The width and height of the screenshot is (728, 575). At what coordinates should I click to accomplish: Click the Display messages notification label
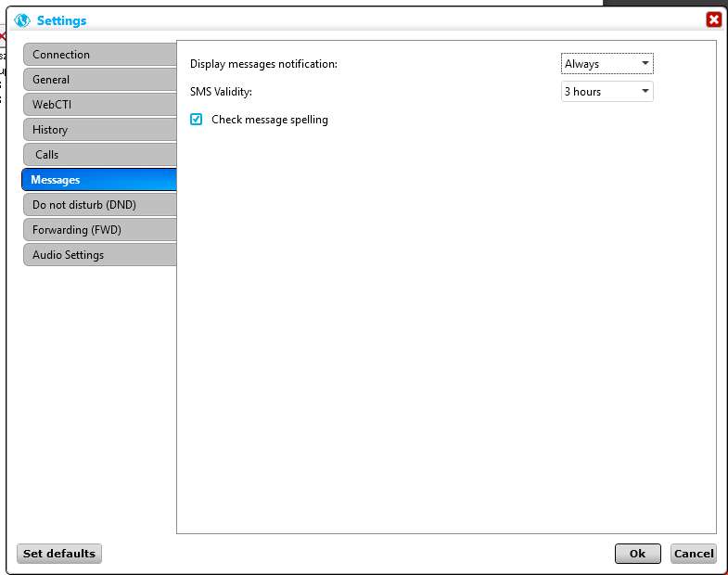(x=263, y=64)
